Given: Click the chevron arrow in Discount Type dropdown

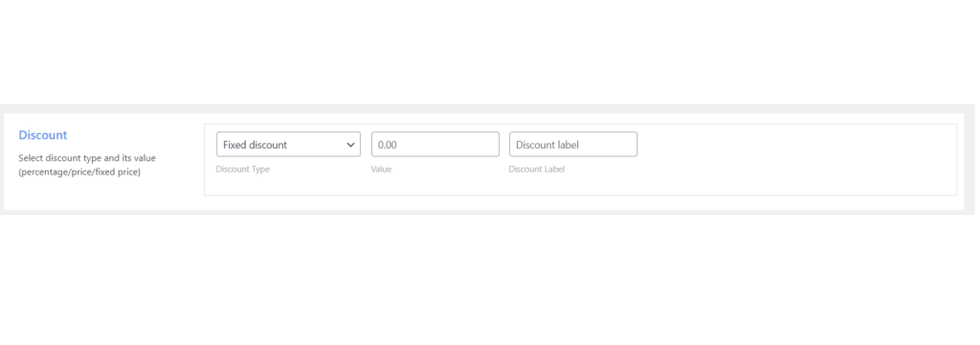Looking at the screenshot, I should point(350,145).
